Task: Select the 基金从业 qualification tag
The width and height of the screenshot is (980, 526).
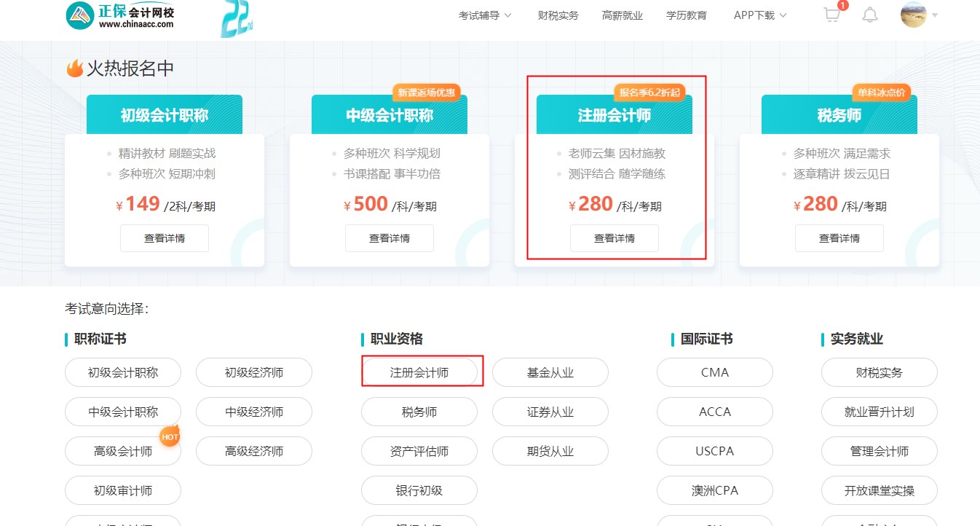Action: 550,372
